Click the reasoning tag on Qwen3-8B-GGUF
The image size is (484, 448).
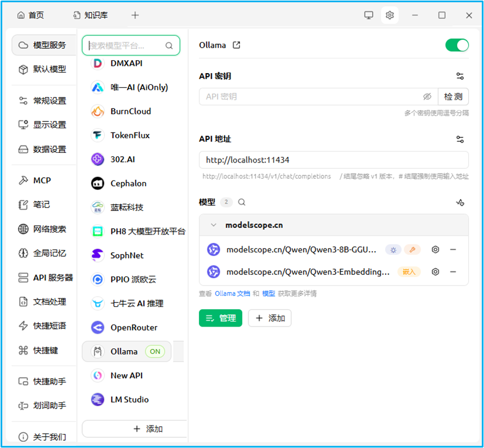393,250
